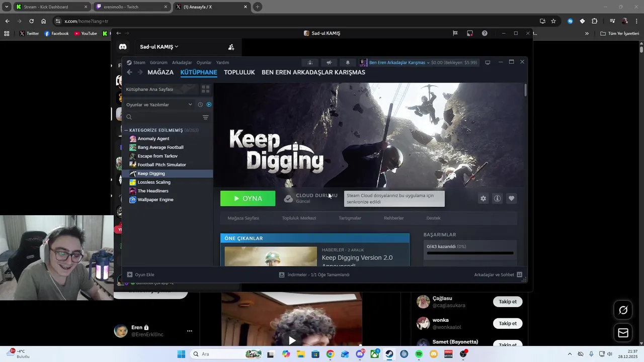Open Steam friends activity icon in header
The height and width of the screenshot is (362, 644).
coord(310,63)
